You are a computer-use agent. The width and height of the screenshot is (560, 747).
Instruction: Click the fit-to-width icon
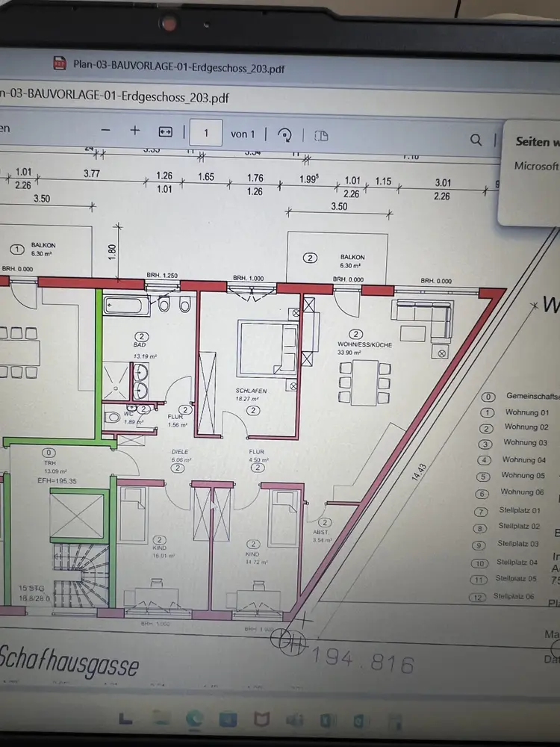tap(165, 132)
